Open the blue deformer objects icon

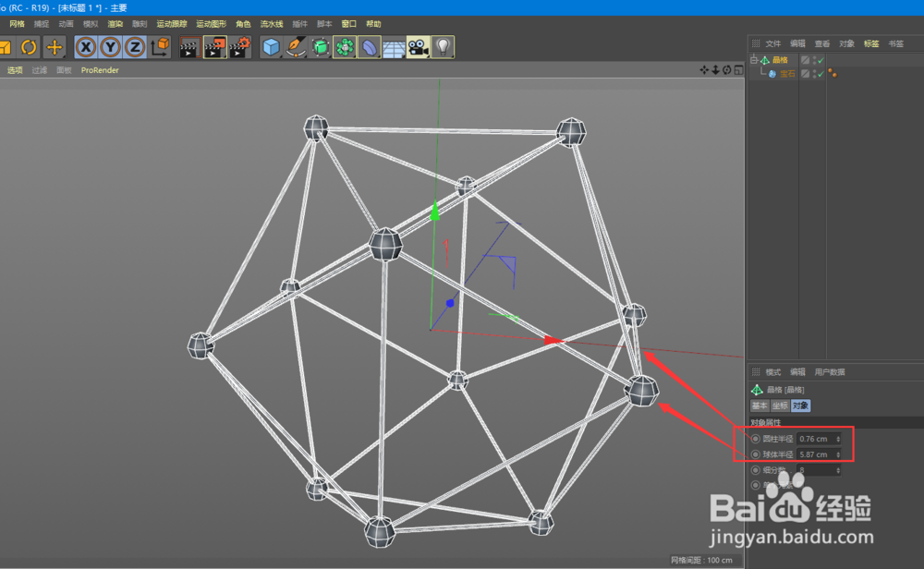coord(369,47)
